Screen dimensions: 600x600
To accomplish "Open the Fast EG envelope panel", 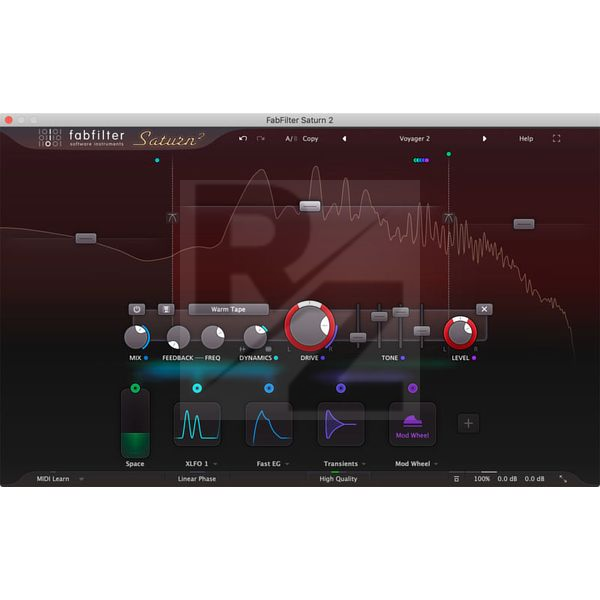I will tap(269, 424).
